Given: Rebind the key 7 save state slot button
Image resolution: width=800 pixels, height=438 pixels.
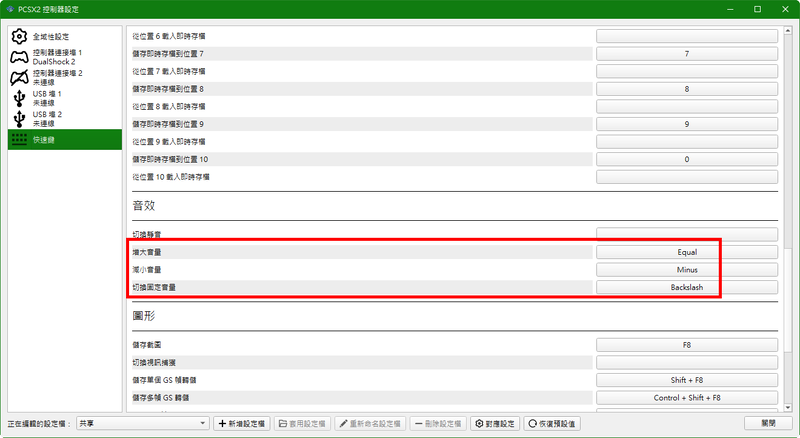Looking at the screenshot, I should [x=687, y=54].
